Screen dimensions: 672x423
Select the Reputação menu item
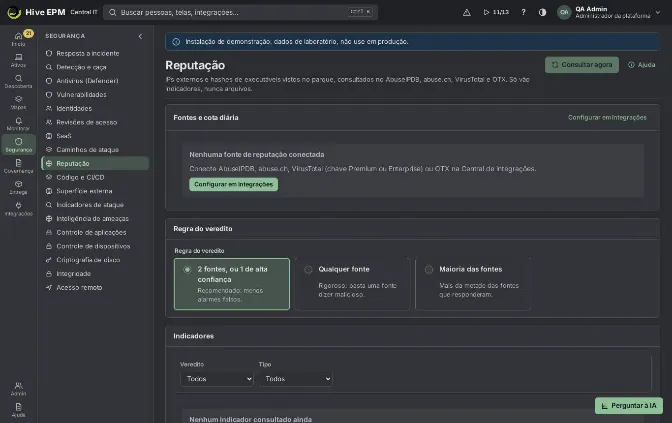tap(95, 163)
